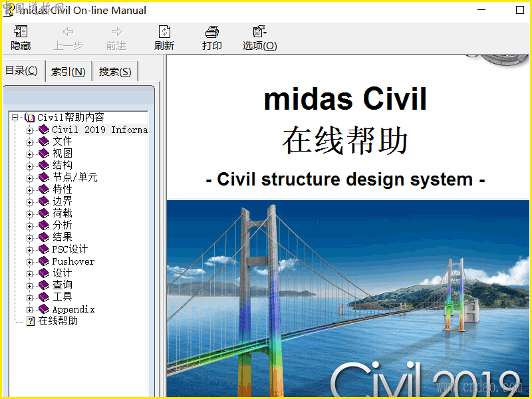Switch to the 索引(N) index tab
This screenshot has width=532, height=399.
[x=68, y=72]
